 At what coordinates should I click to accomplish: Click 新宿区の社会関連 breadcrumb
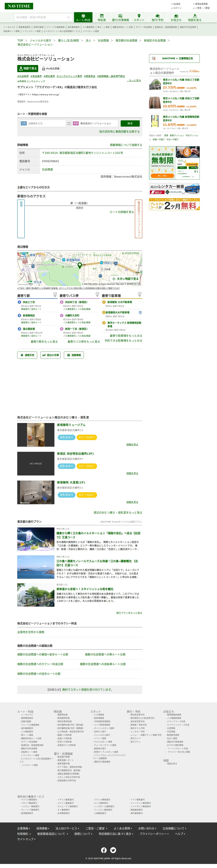(x=155, y=40)
